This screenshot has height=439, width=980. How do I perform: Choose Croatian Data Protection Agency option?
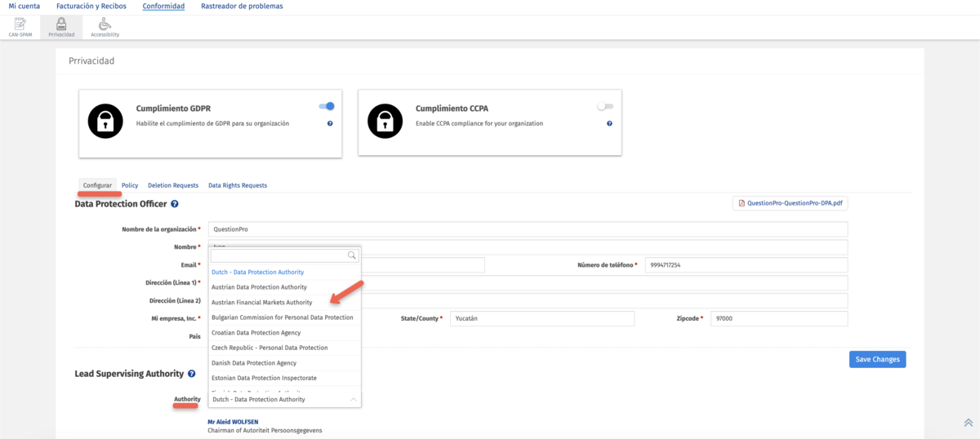tap(256, 333)
